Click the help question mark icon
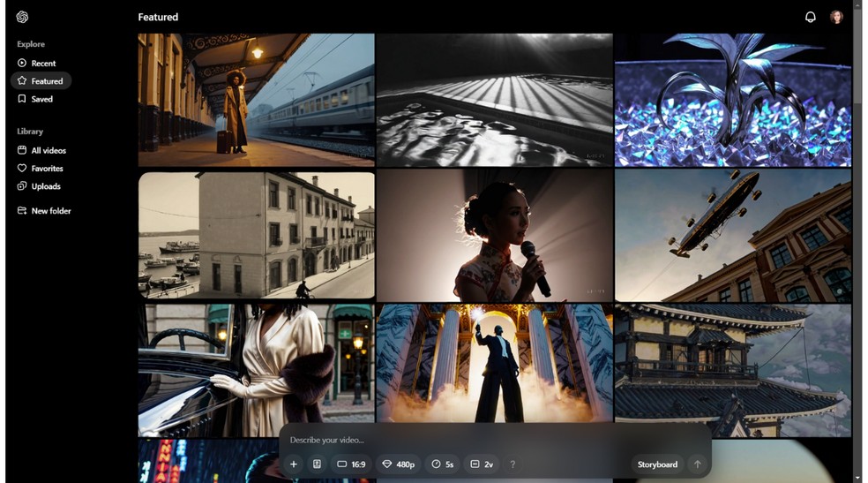This screenshot has width=868, height=483. coord(513,464)
